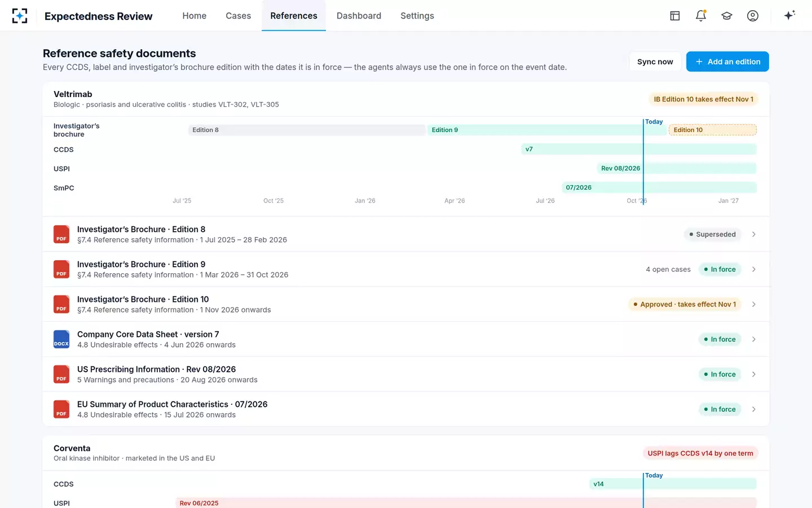Select the USPI Rev 08/2026 timeline bar

click(x=677, y=168)
